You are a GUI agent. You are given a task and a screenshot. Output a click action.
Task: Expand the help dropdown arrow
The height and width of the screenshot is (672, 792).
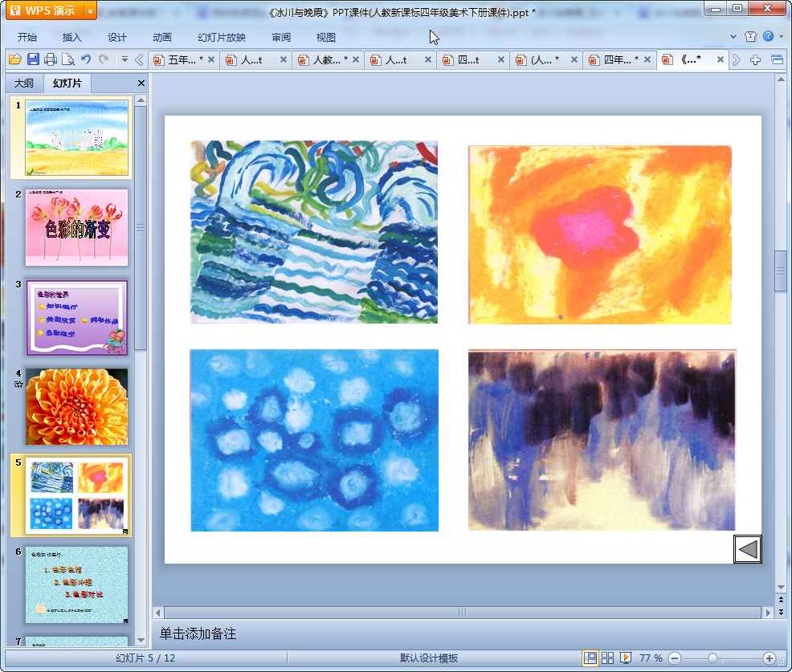[781, 36]
